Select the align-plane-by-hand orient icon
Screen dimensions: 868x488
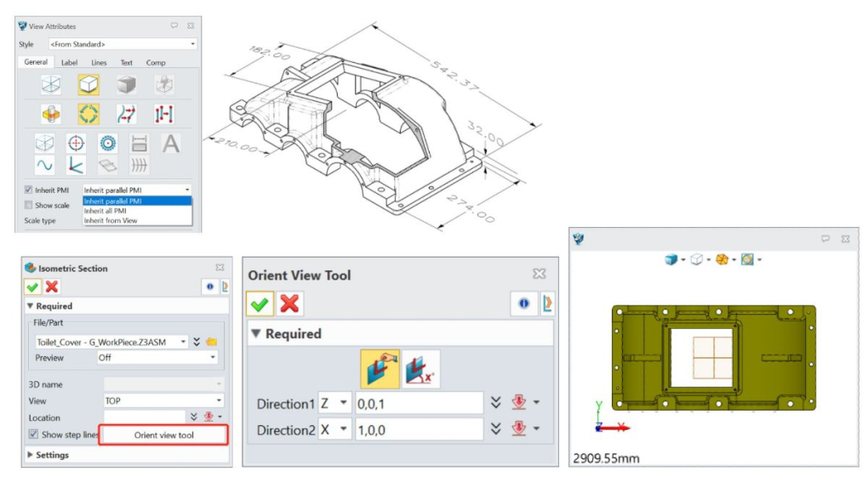tap(380, 368)
